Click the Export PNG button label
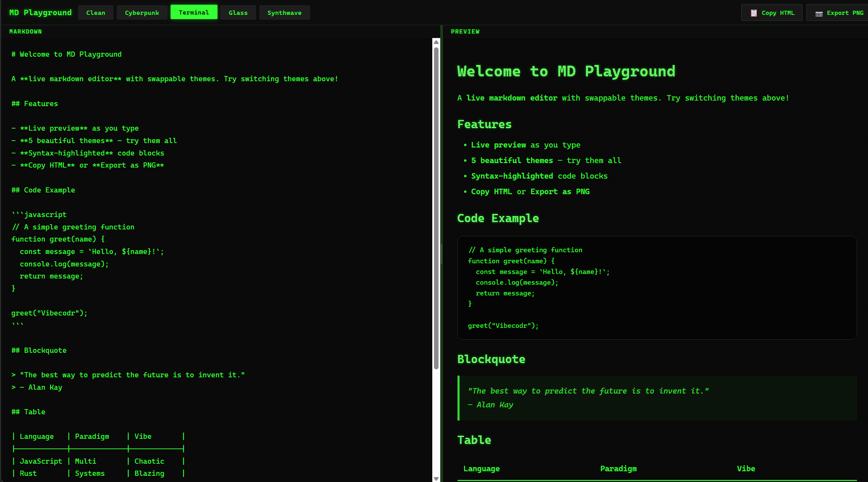Viewport: 868px width, 482px height. (845, 13)
